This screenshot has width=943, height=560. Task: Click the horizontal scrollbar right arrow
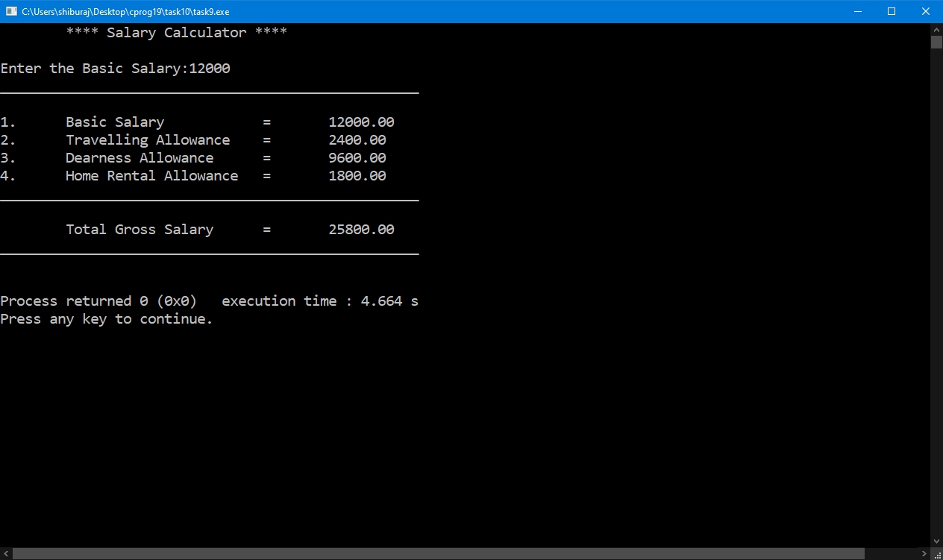click(x=924, y=554)
